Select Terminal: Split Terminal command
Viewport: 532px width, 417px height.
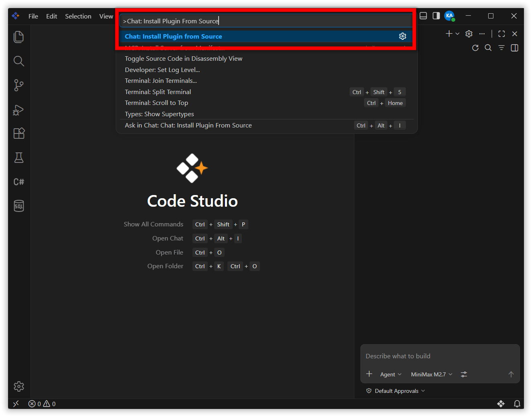[x=266, y=92]
